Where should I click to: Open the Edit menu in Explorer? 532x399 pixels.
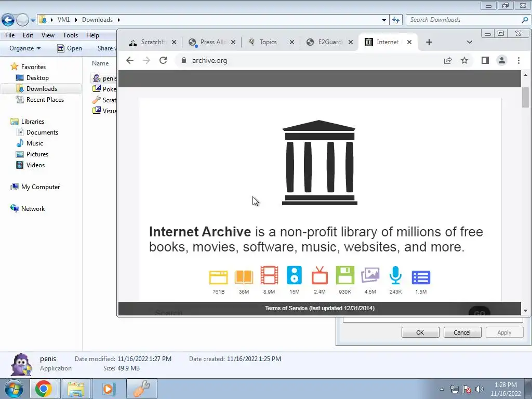pos(28,35)
